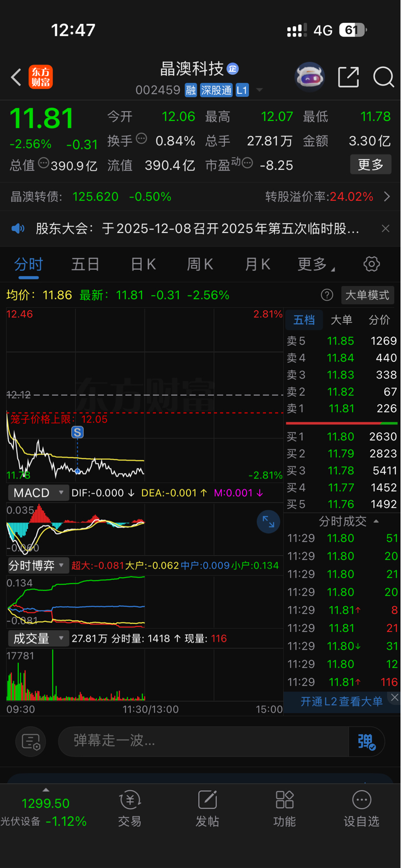
Task: Tap the speaker announcement icon
Action: click(x=18, y=228)
